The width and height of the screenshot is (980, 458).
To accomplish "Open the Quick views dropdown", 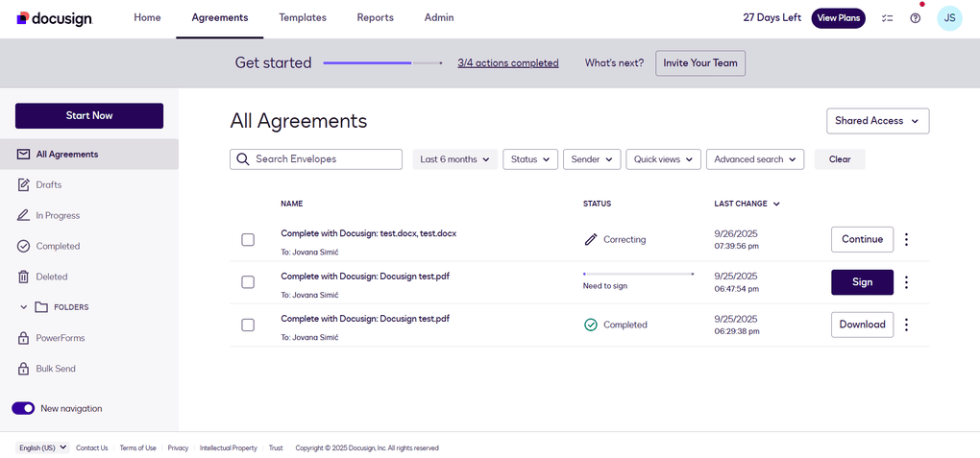I will (x=663, y=159).
